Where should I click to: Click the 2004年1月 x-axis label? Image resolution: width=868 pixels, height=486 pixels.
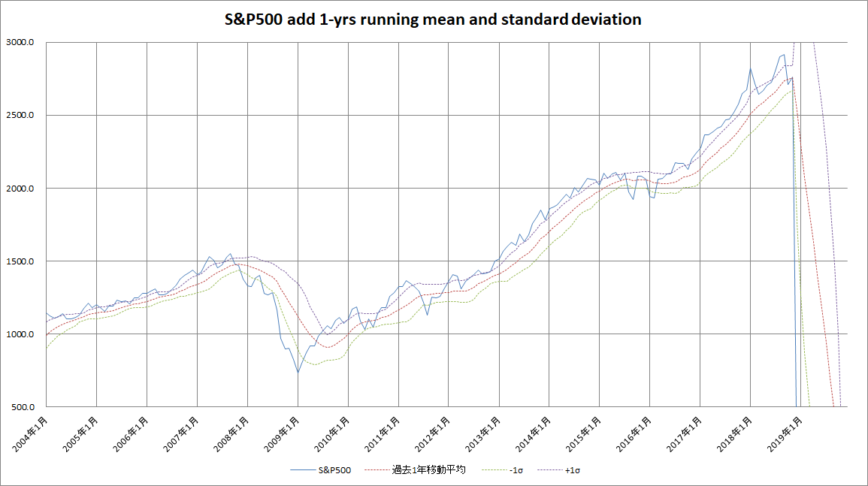point(31,434)
